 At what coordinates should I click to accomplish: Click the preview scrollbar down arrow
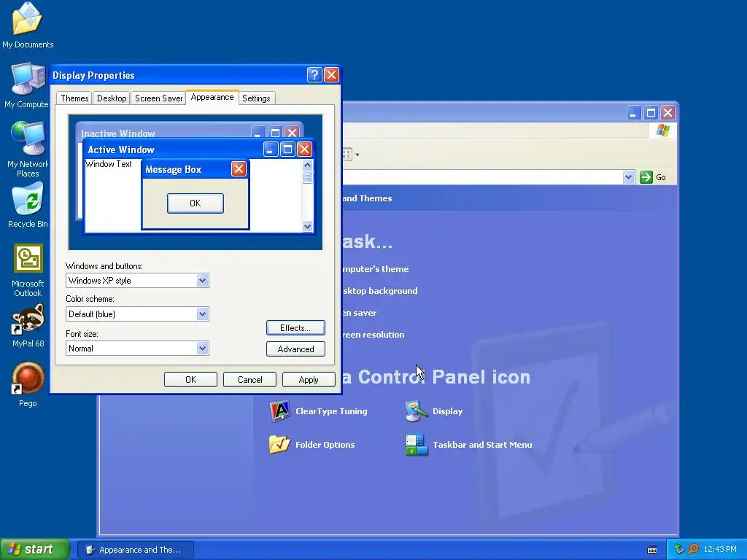coord(308,227)
